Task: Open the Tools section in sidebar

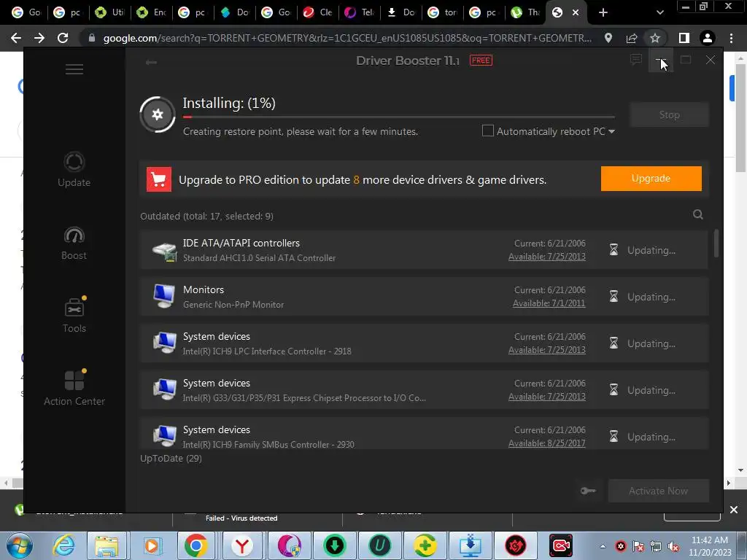Action: tap(74, 315)
